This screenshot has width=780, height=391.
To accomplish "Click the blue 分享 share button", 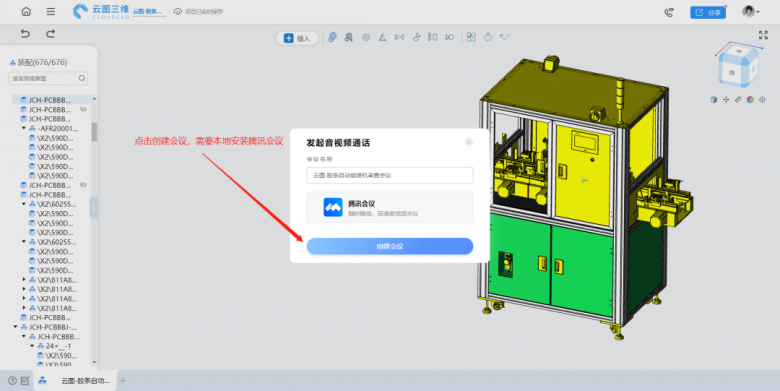I will pos(708,12).
